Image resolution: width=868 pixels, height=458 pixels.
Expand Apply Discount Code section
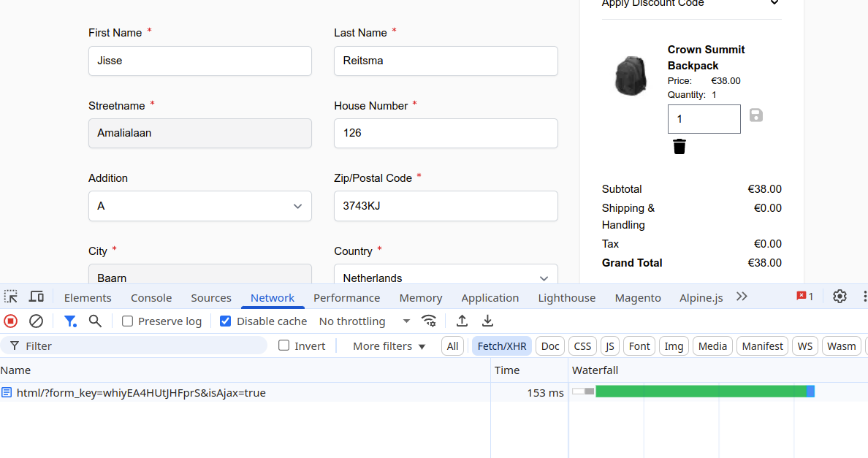(x=691, y=4)
